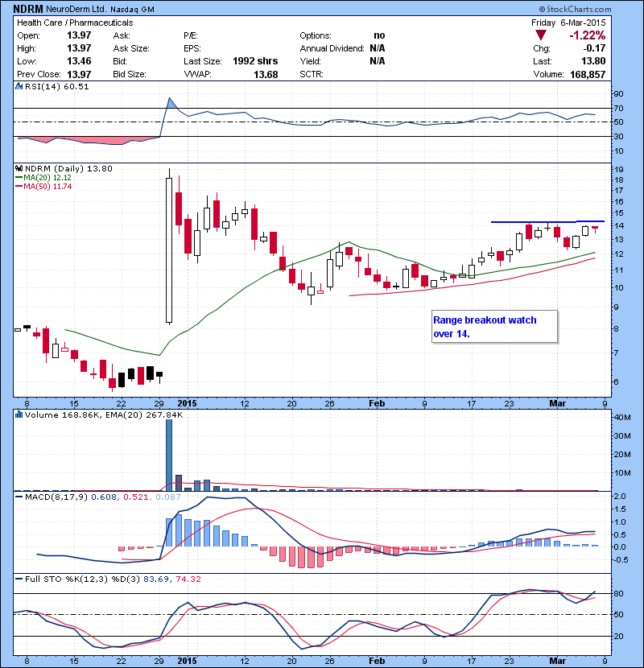Click the MACD signal value 0.521
644x668 pixels.
tap(136, 497)
